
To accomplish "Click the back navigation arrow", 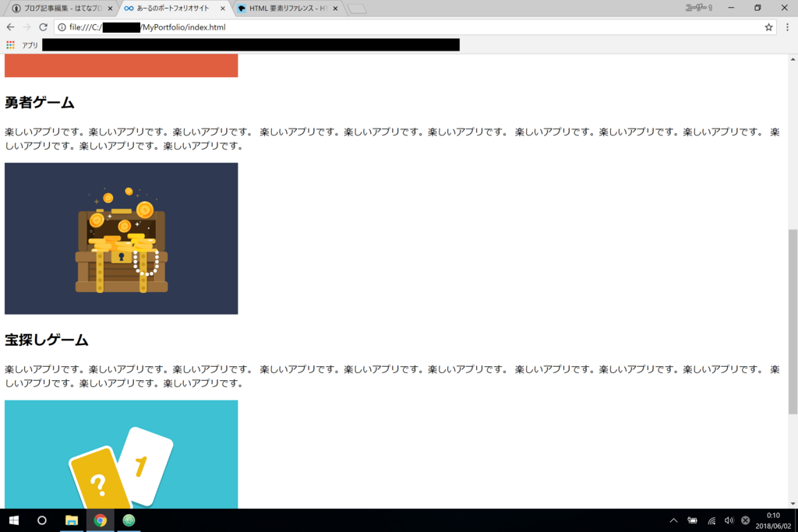I will click(10, 26).
